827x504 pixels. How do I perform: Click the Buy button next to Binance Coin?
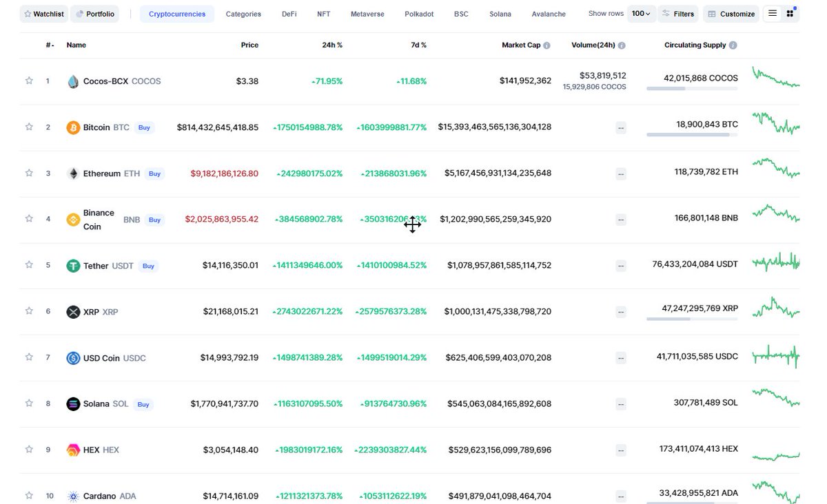154,220
